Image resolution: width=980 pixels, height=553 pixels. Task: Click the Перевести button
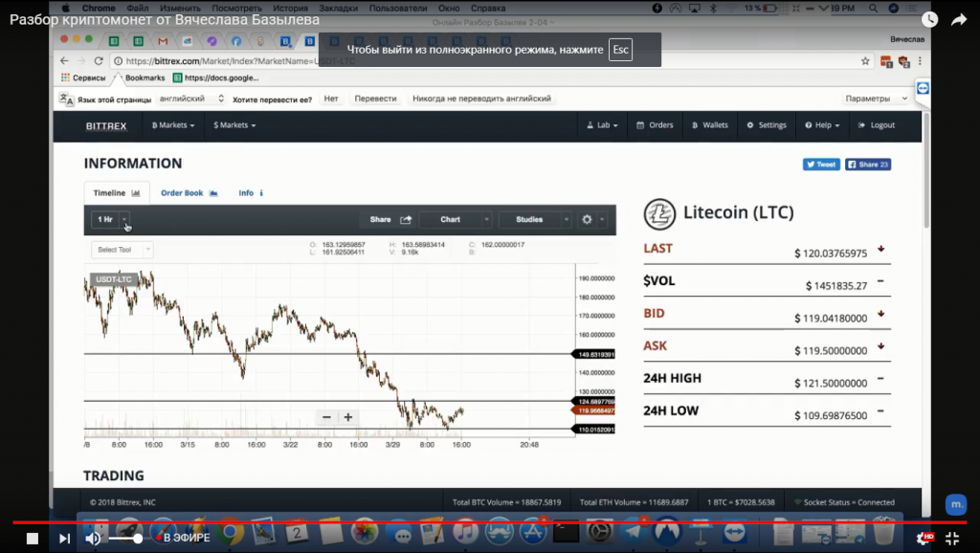click(x=375, y=99)
